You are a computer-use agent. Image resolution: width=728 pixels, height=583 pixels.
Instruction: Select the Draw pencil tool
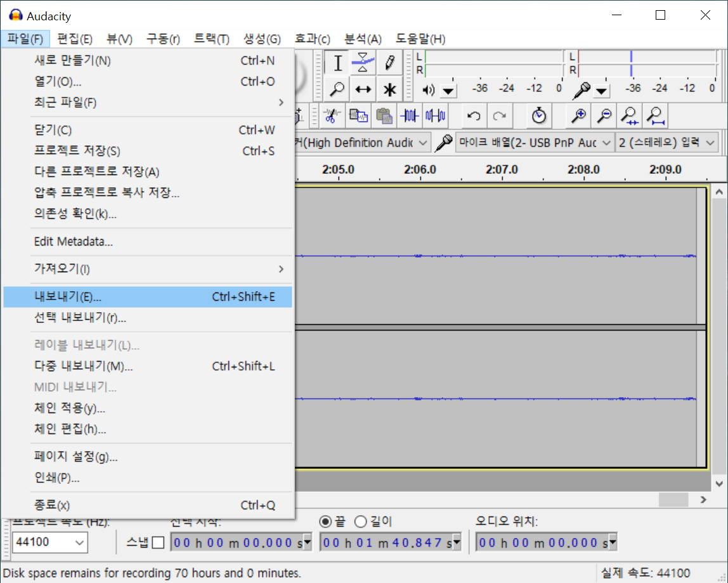tap(389, 63)
